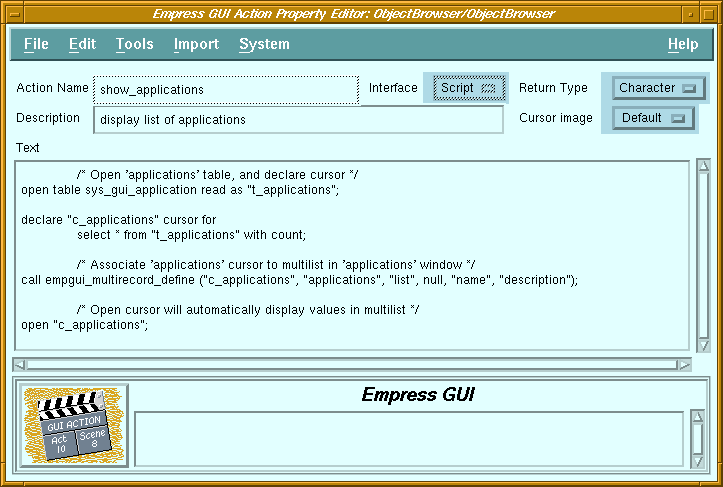This screenshot has width=723, height=487.
Task: Click the Empress GUI message box
Action: [x=409, y=439]
